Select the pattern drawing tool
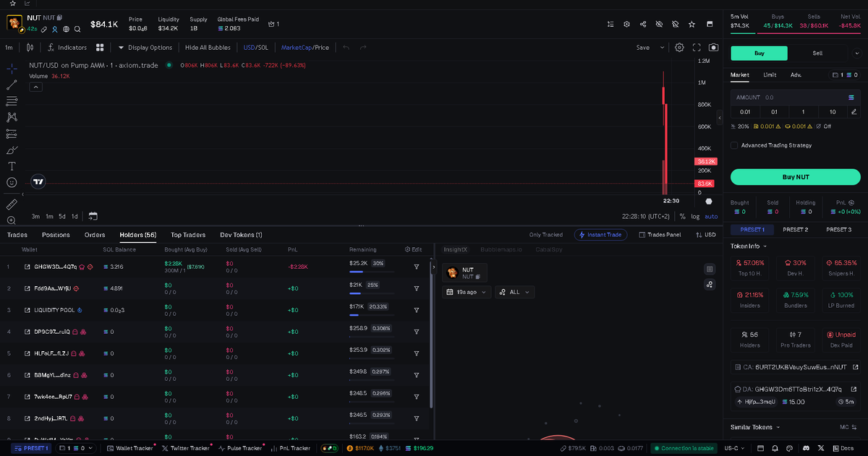Image resolution: width=868 pixels, height=456 pixels. coord(12,117)
